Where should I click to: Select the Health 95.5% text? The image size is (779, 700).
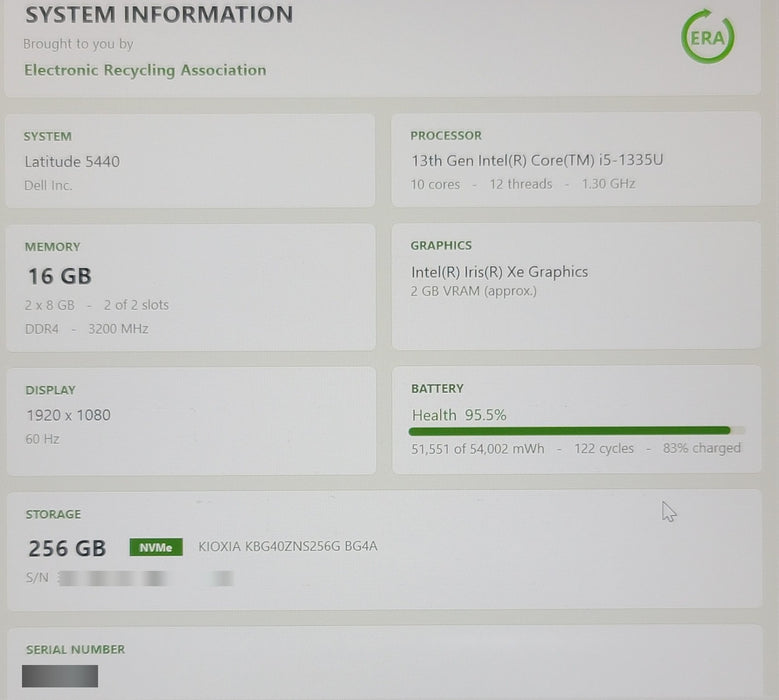(459, 415)
